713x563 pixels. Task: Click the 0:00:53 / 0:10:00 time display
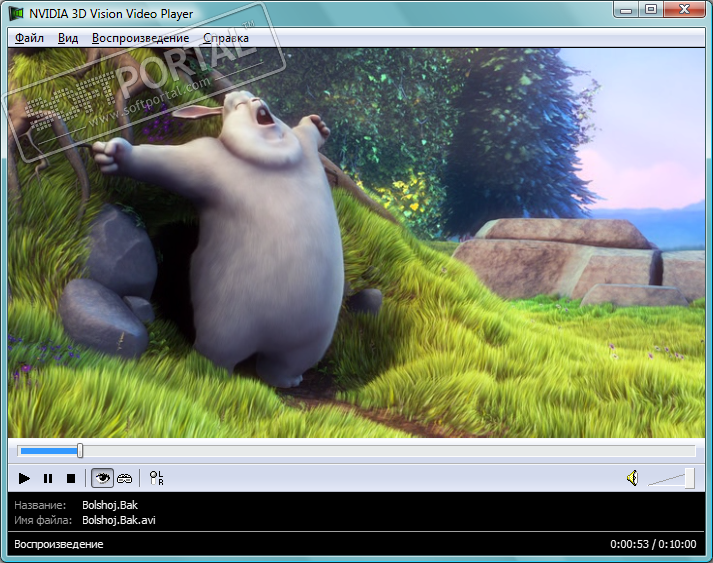(653, 544)
